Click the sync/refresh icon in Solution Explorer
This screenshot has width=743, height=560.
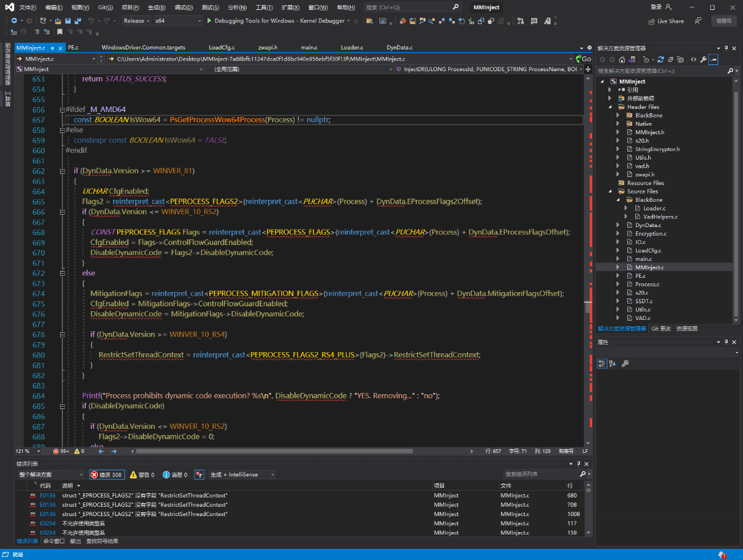661,59
